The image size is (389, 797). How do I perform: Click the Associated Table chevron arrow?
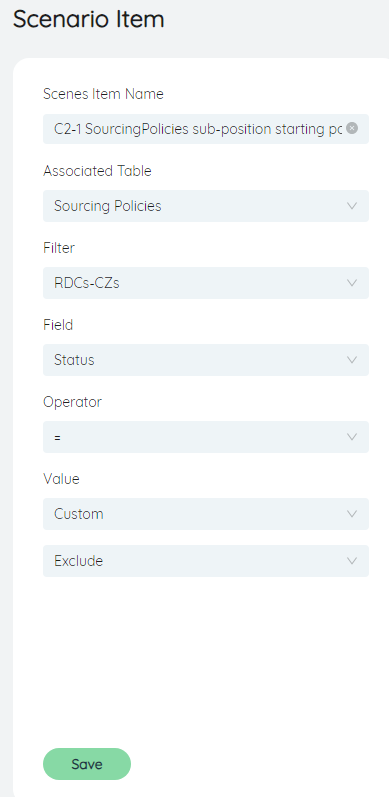click(x=352, y=206)
